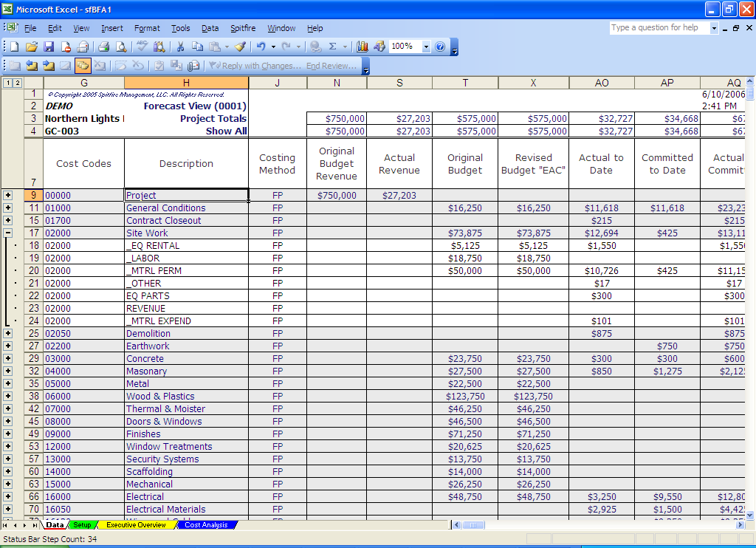Viewport: 756px width, 548px height.
Task: Open the zoom level dropdown set to 100%
Action: click(426, 46)
